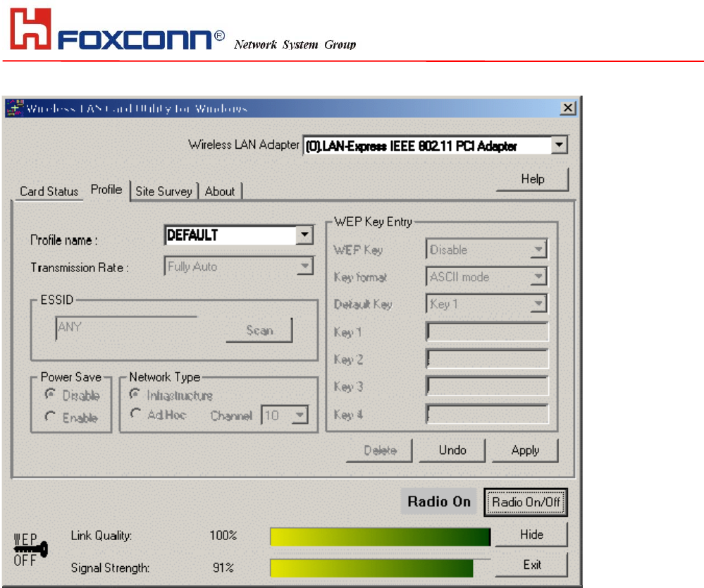
Task: Click the Scan button
Action: [x=259, y=331]
